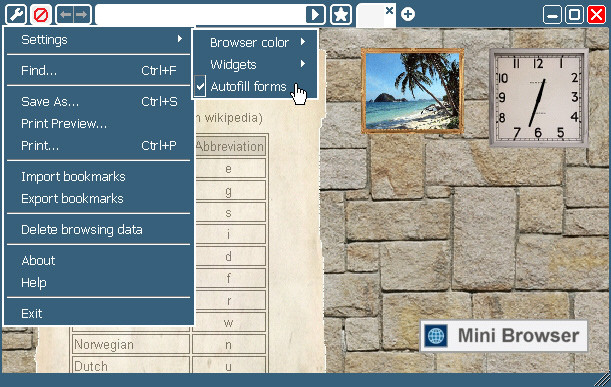The height and width of the screenshot is (387, 611).
Task: Choose Save As... menu item
Action: coord(99,101)
